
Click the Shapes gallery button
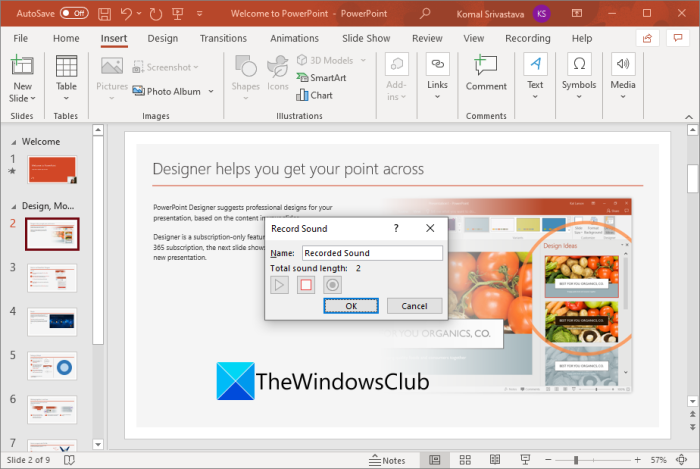[246, 78]
